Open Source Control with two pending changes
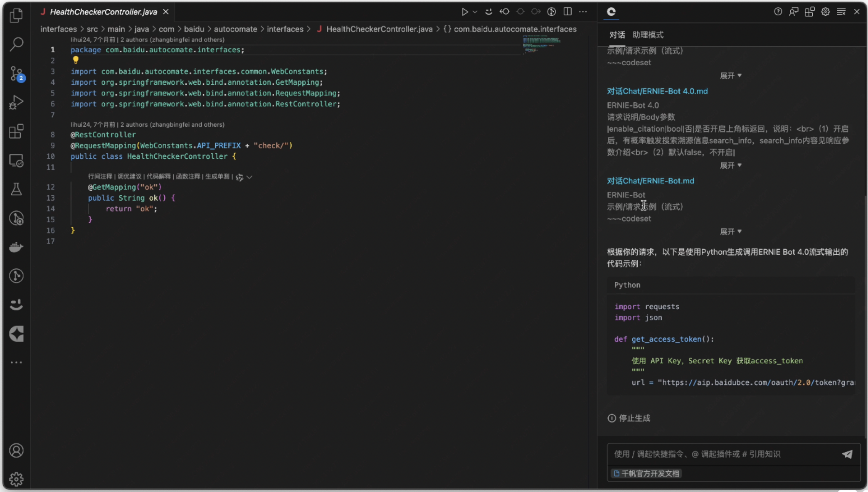 coord(17,74)
